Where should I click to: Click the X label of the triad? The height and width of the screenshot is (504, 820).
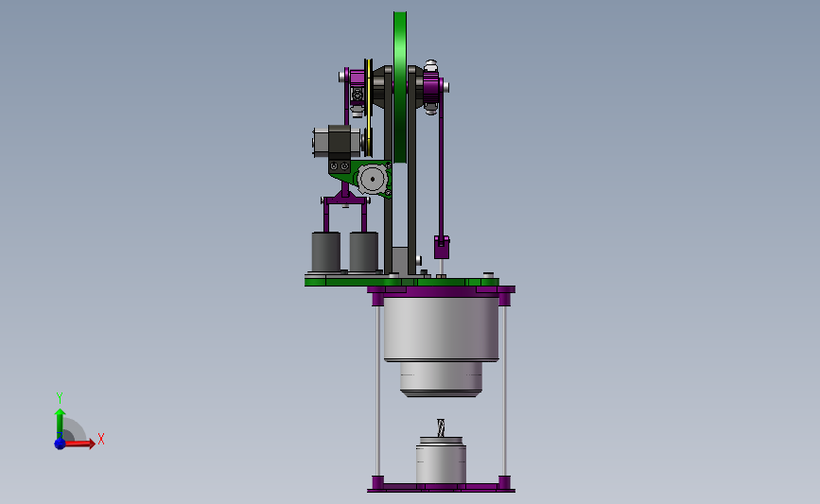(x=101, y=439)
